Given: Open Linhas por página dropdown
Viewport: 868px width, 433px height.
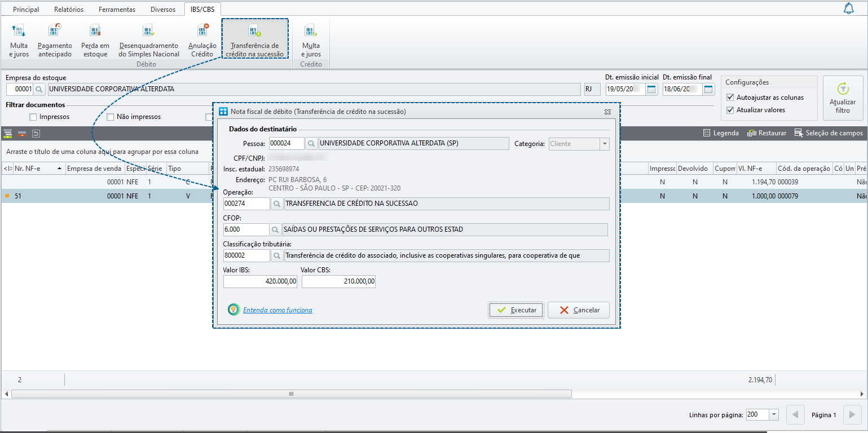Looking at the screenshot, I should point(774,414).
